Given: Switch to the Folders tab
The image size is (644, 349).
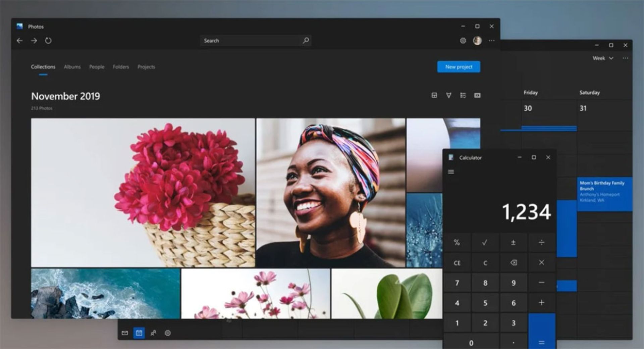Looking at the screenshot, I should (x=121, y=67).
